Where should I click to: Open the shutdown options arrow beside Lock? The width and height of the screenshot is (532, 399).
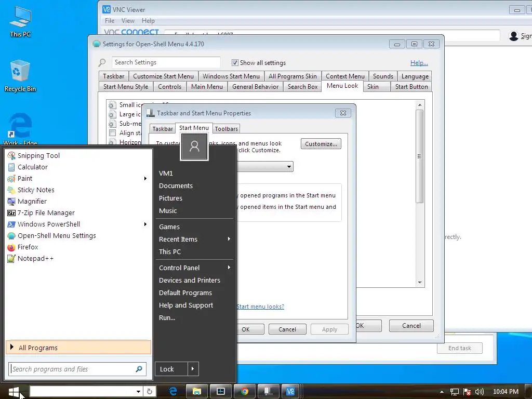[x=193, y=369]
